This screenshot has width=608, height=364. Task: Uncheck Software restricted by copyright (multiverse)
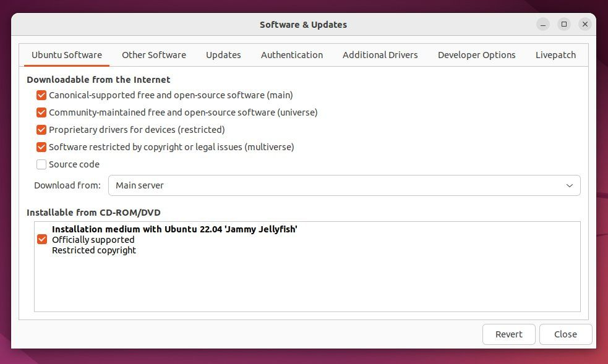click(41, 147)
